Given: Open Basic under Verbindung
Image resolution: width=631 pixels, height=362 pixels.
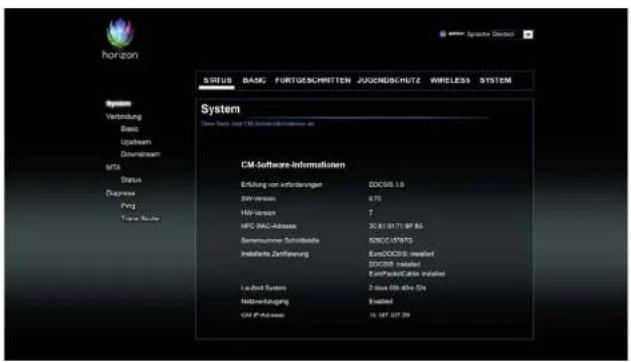Looking at the screenshot, I should pos(130,129).
